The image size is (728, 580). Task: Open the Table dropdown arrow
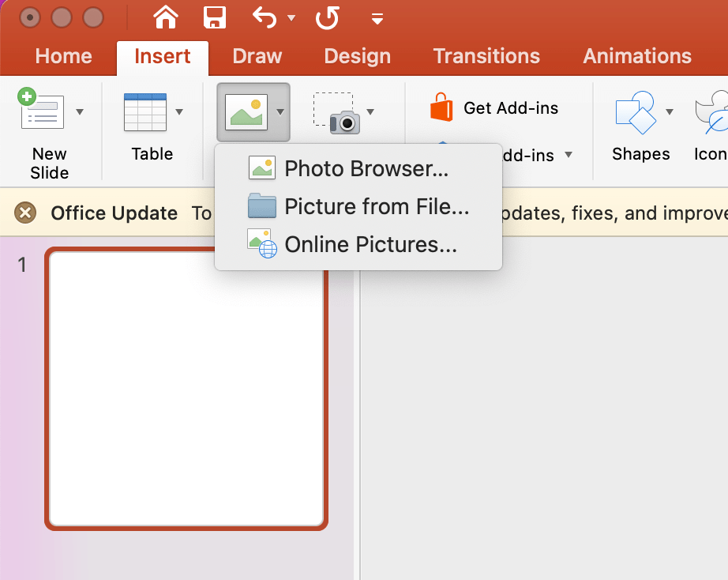(x=179, y=111)
